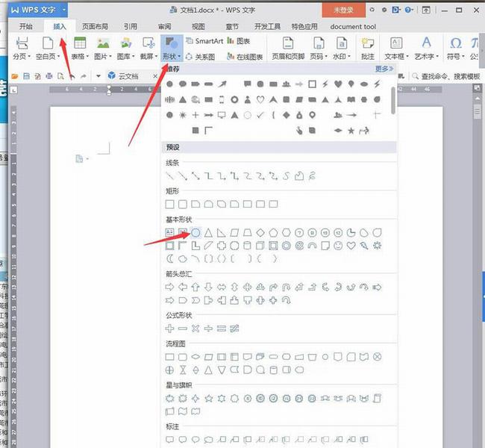The width and height of the screenshot is (485, 448).
Task: Select the up arrow in 箭头总汇
Action: coord(195,287)
